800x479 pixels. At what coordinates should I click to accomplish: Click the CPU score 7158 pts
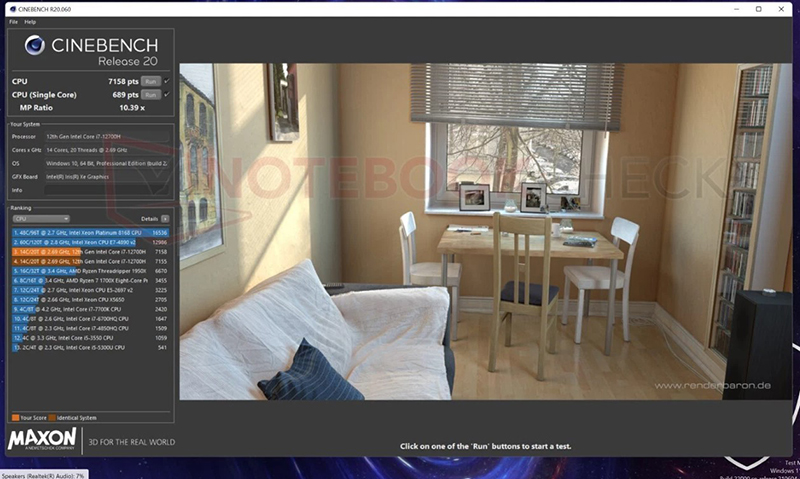(123, 82)
